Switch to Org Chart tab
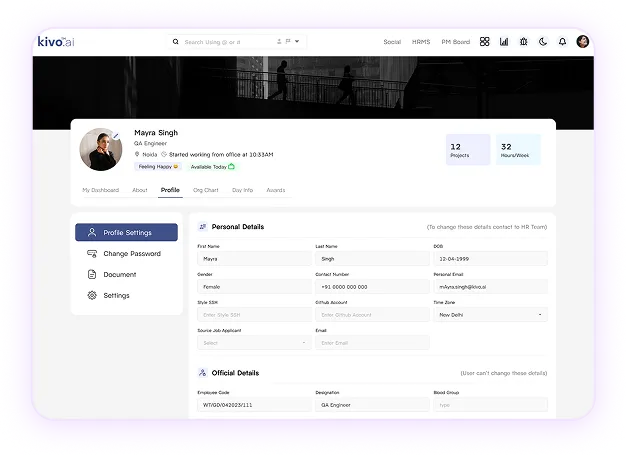The image size is (627, 456). [206, 190]
